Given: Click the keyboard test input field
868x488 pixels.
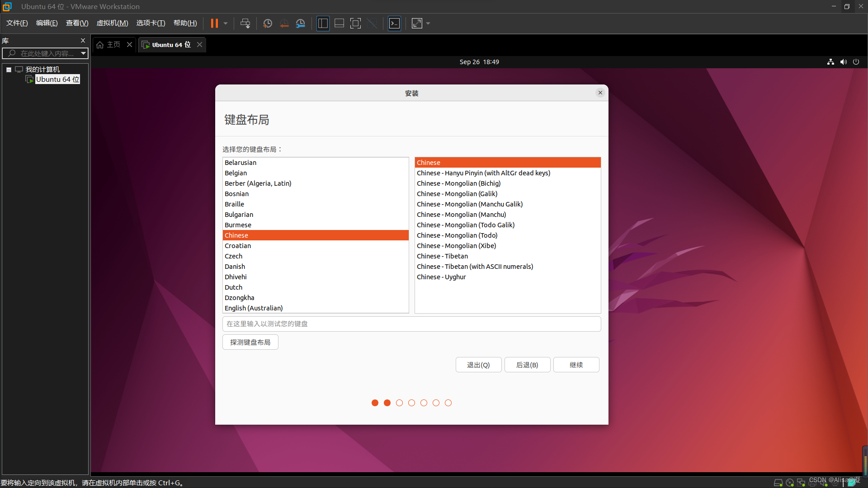Looking at the screenshot, I should [411, 324].
